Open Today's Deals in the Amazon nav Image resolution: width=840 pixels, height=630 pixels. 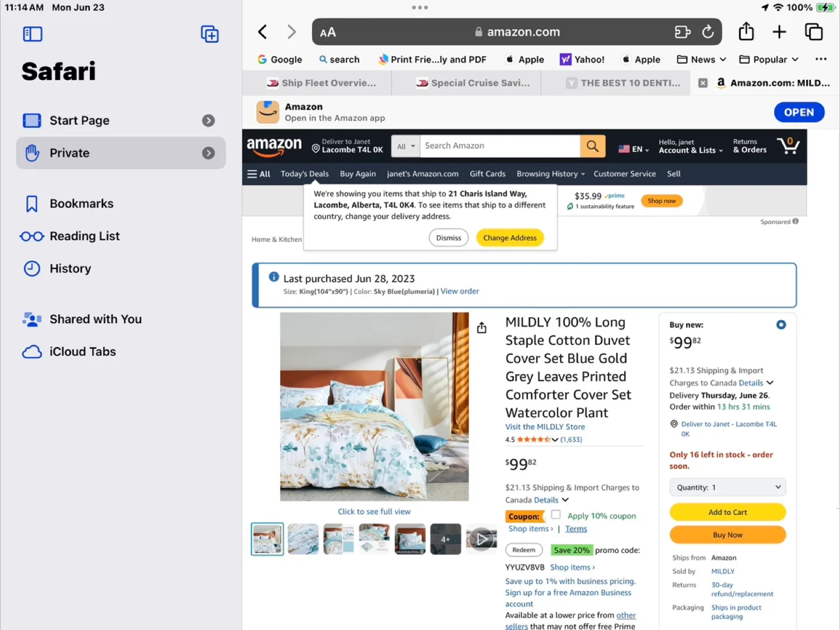click(304, 174)
